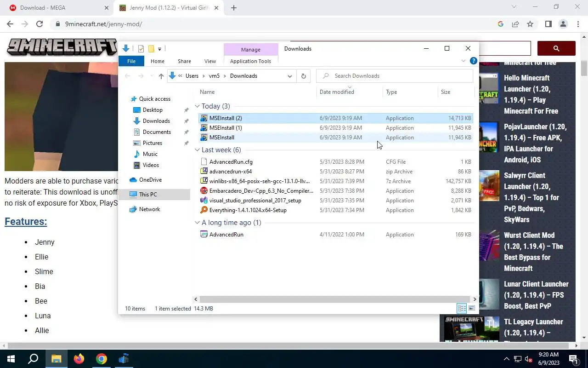Click the Search Downloads field
The height and width of the screenshot is (368, 588).
pos(395,76)
